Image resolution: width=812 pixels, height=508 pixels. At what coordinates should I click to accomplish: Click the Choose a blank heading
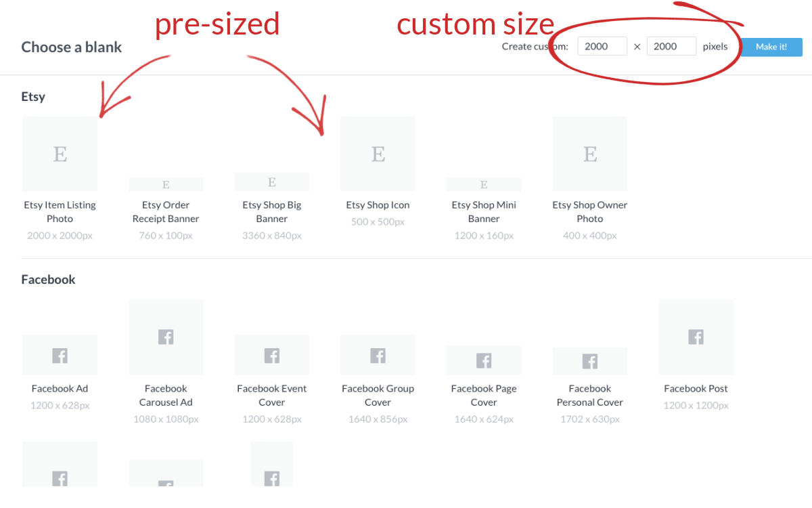72,47
